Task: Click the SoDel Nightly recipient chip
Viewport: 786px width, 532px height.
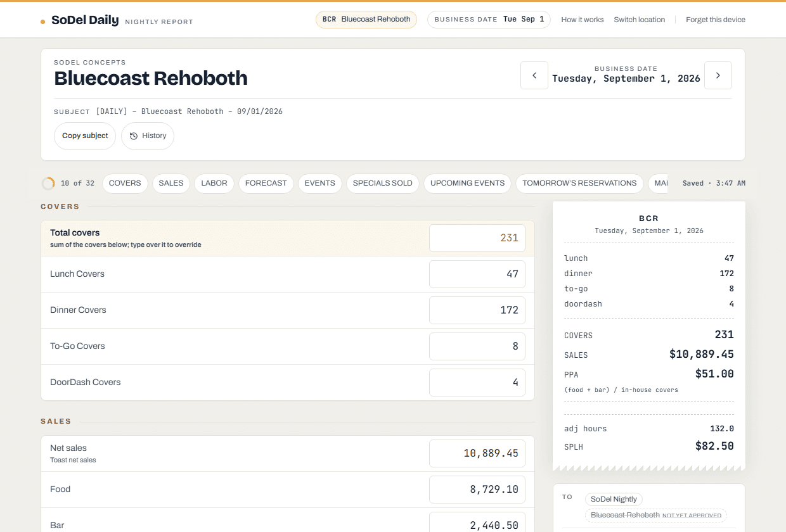Action: pos(614,499)
